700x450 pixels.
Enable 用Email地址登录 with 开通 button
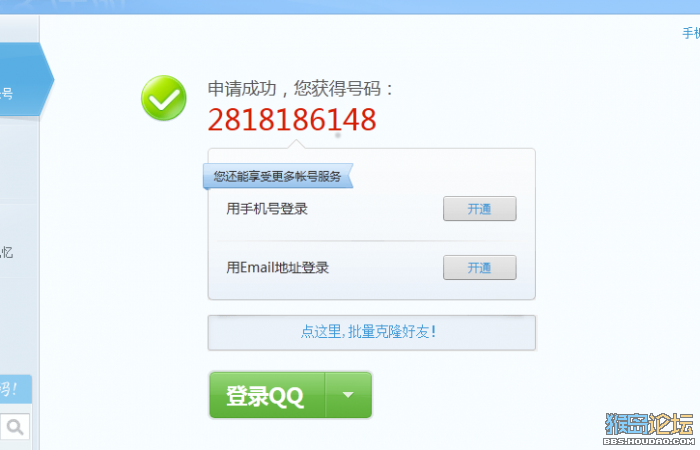479,267
